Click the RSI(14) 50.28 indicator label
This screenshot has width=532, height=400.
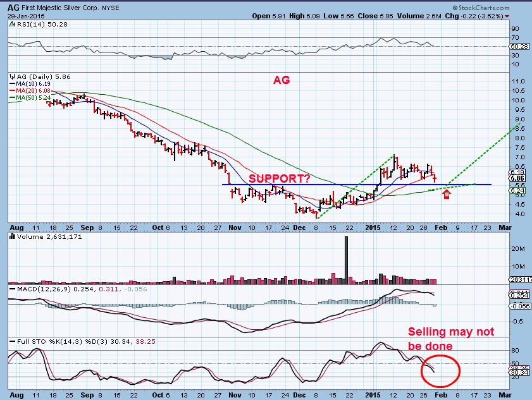pyautogui.click(x=42, y=24)
